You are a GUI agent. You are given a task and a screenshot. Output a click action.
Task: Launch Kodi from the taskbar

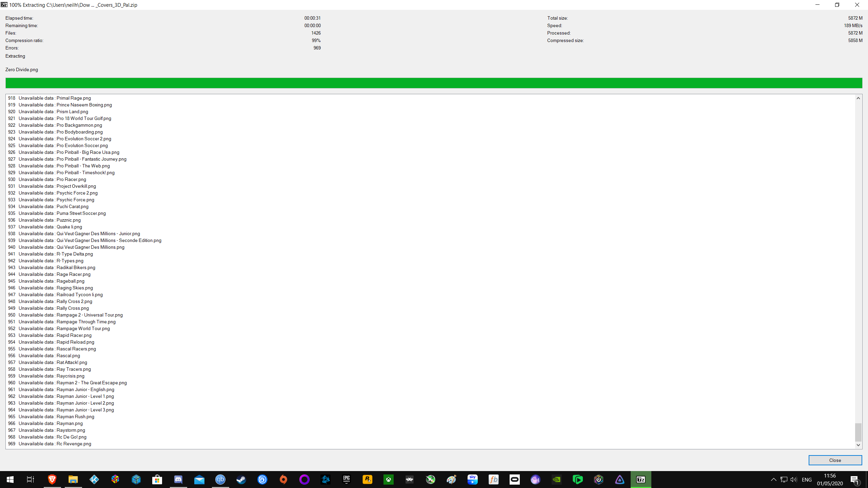(x=94, y=480)
